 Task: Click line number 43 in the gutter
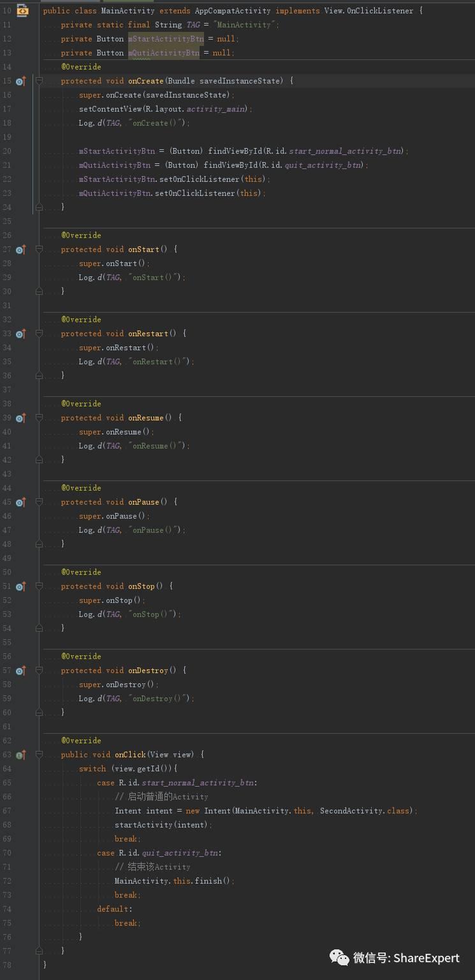click(x=7, y=474)
